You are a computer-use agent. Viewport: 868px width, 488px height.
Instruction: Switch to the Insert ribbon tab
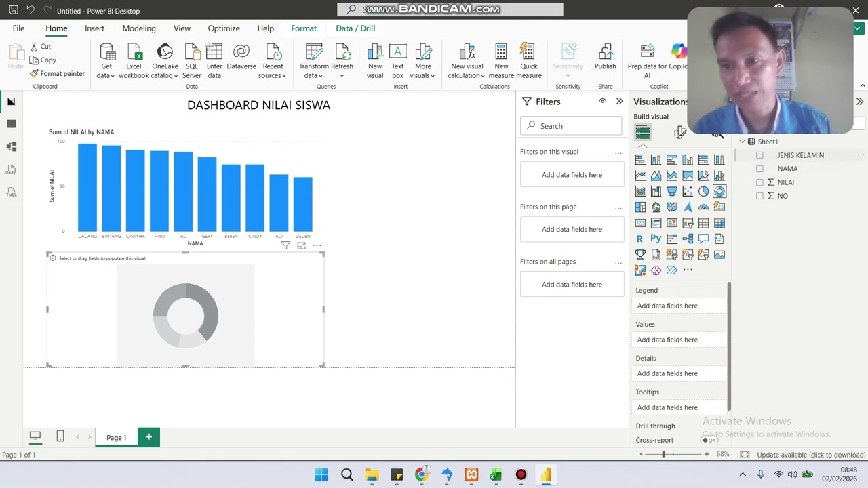coord(94,28)
